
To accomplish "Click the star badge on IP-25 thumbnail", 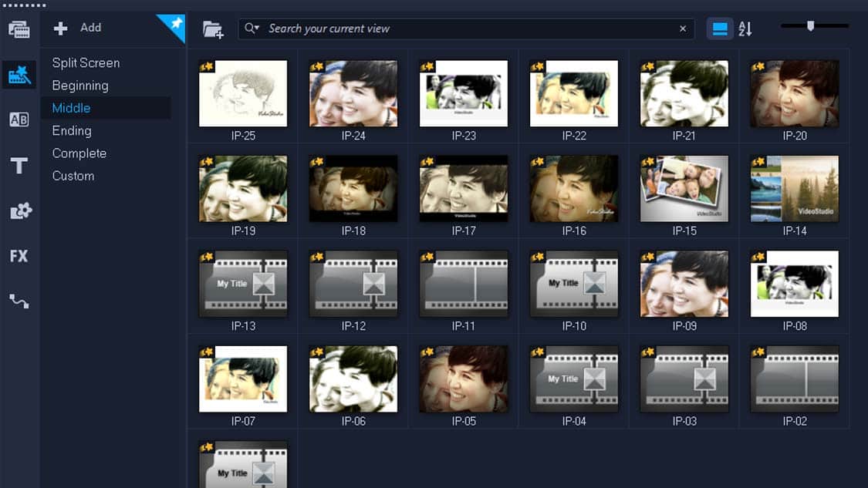I will tap(207, 67).
